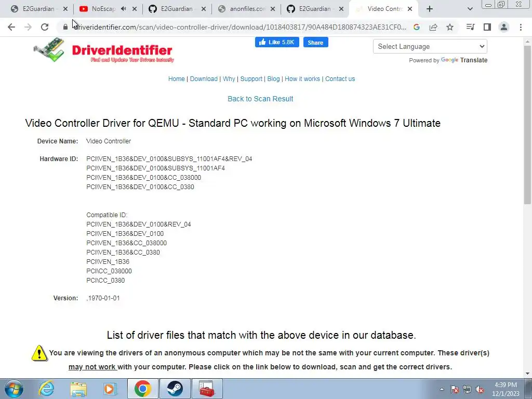This screenshot has width=532, height=399.
Task: Click the page vertical scrollbar thumb
Action: (x=527, y=124)
